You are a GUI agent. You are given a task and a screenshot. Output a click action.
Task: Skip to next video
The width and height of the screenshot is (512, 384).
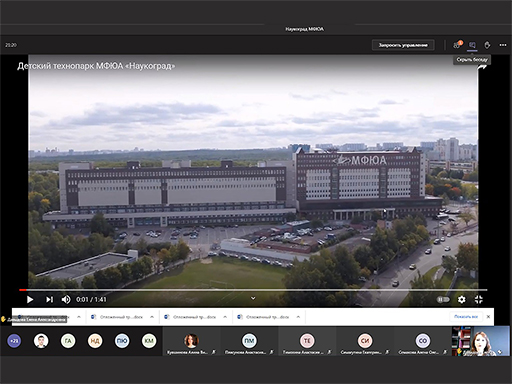(49, 299)
